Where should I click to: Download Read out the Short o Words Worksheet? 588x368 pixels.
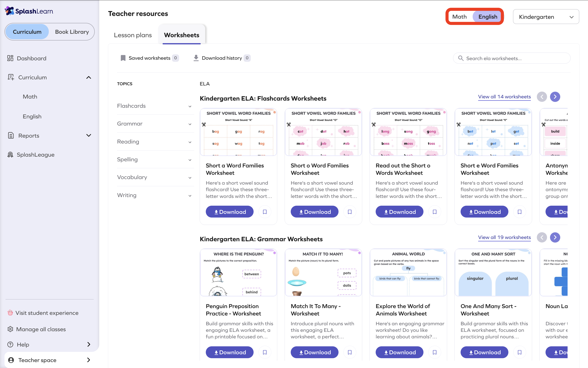(399, 212)
